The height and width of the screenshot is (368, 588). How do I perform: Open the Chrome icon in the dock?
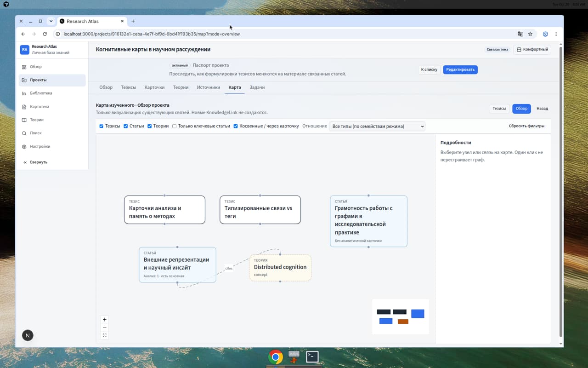tap(276, 357)
